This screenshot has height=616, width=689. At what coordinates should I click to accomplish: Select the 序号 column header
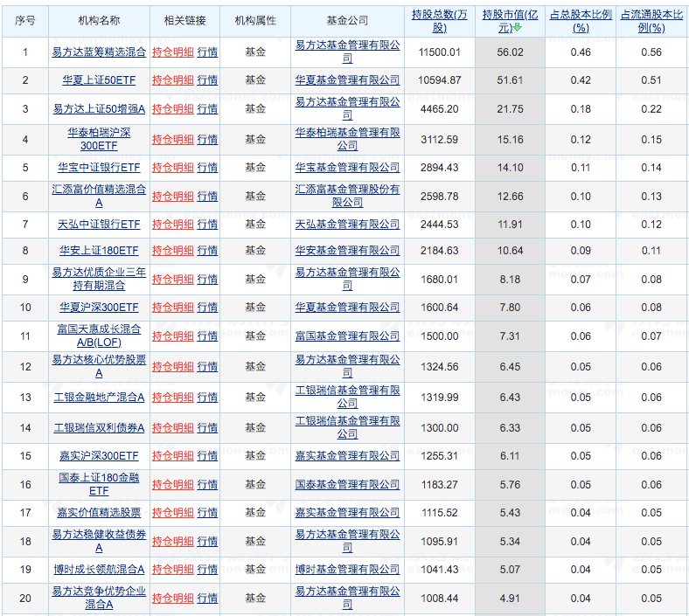click(x=25, y=21)
